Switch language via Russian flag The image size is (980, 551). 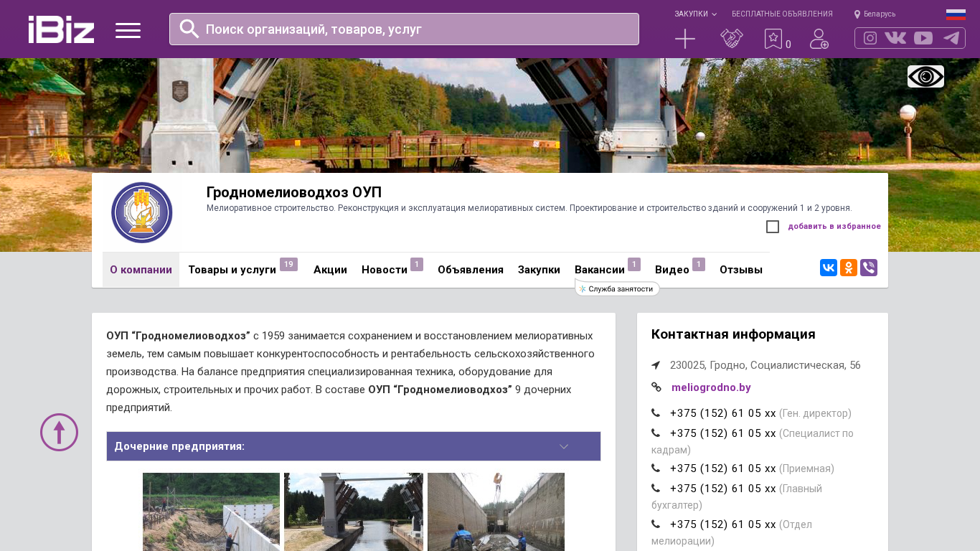(x=956, y=14)
